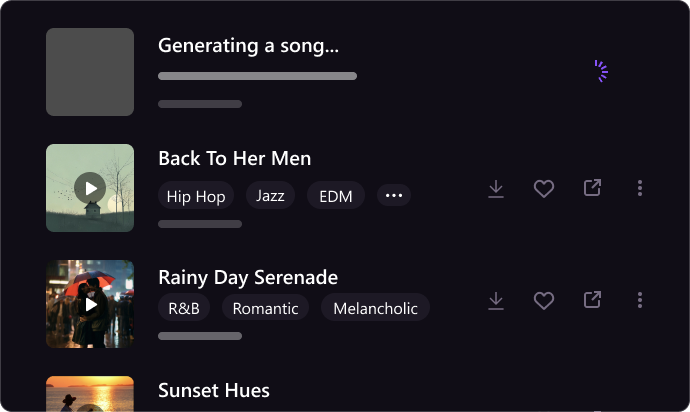Click the EDM genre tag
The width and height of the screenshot is (690, 412).
tap(336, 196)
